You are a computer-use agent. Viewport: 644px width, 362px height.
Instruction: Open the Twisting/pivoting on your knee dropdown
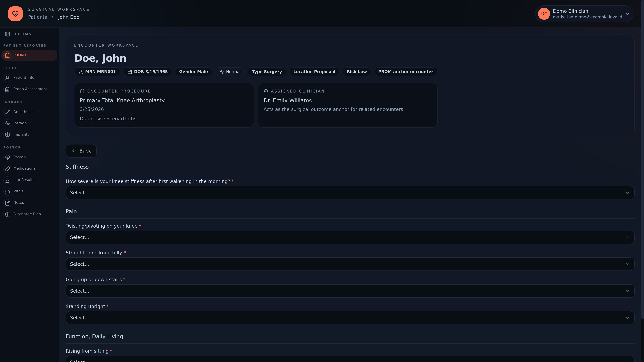(350, 237)
